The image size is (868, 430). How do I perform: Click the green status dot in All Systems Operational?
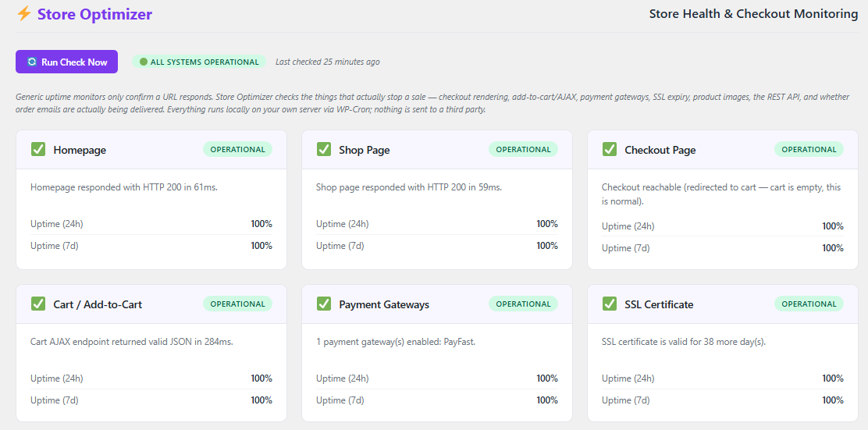pos(144,62)
